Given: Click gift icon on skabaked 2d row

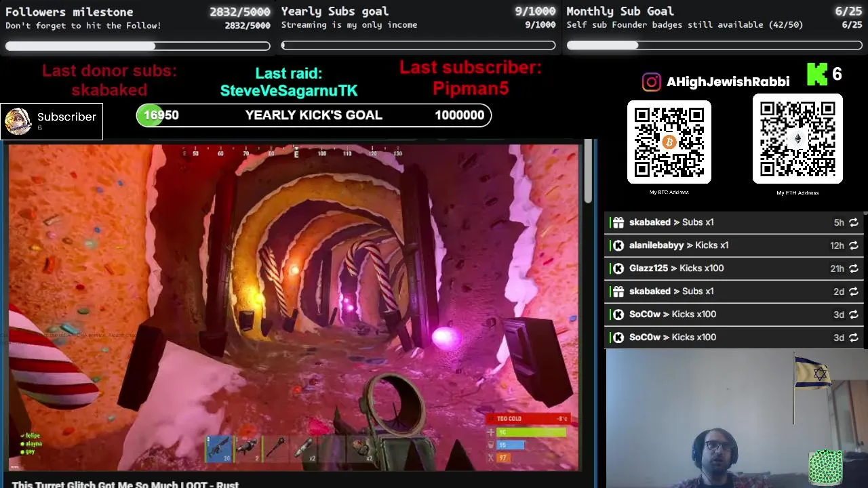Looking at the screenshot, I should [618, 291].
